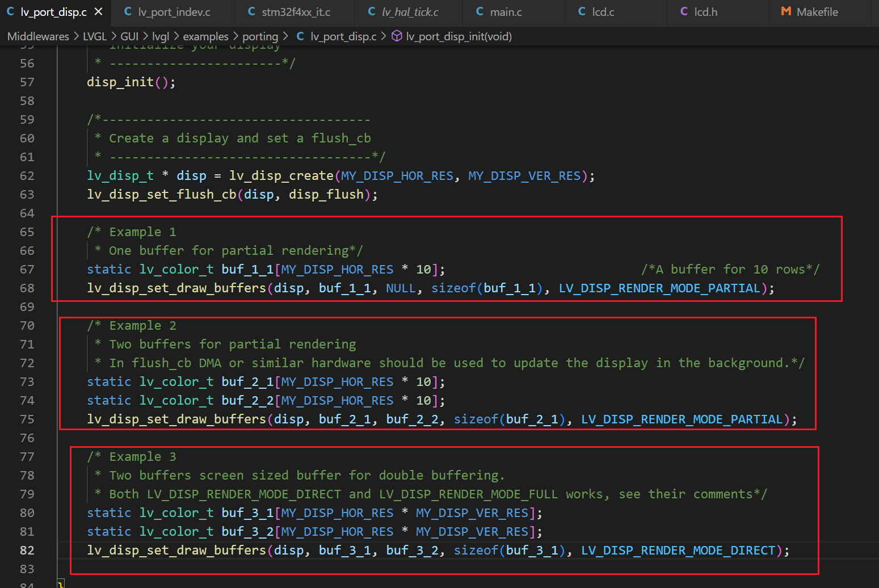
Task: Click MY_DISP_VER_RES on line 62
Action: pos(524,176)
